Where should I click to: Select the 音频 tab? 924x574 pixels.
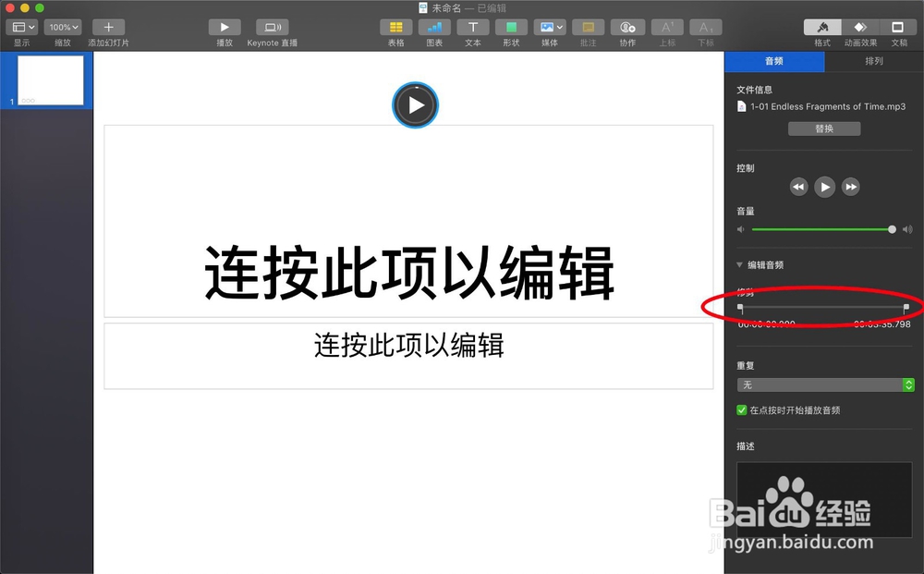775,61
